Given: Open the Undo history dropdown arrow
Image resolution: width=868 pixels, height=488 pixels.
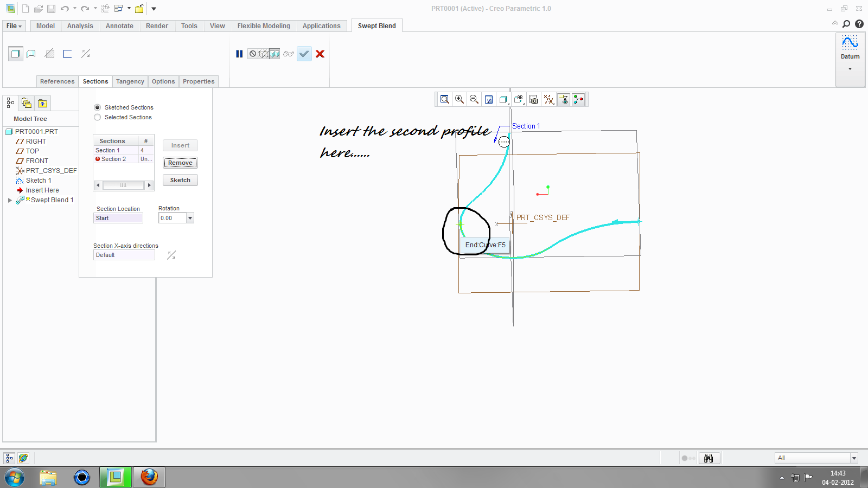Looking at the screenshot, I should [x=75, y=9].
